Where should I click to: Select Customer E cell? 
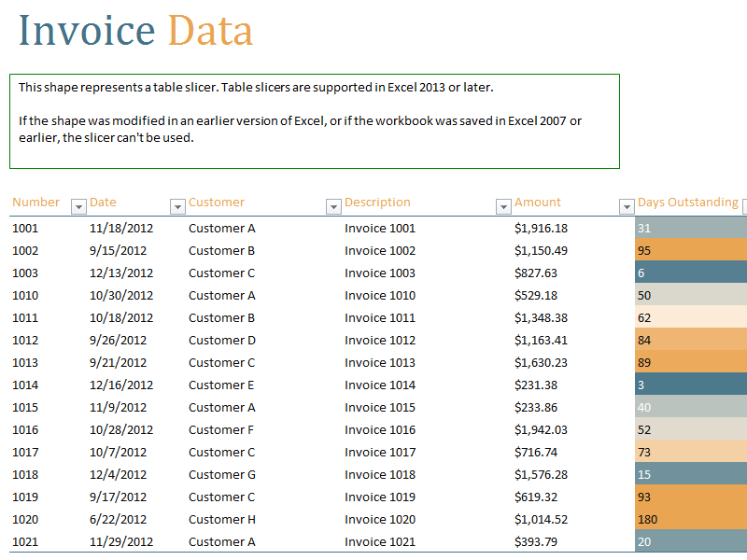pos(221,385)
